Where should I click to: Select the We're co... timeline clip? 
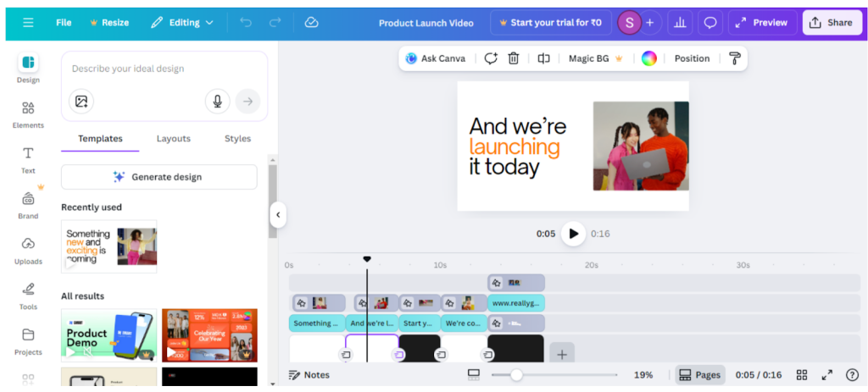464,323
